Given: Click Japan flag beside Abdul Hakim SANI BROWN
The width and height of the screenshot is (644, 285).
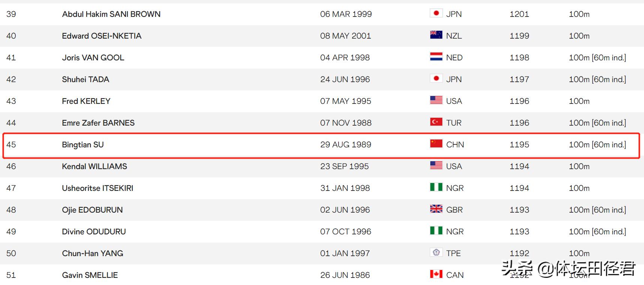Looking at the screenshot, I should pyautogui.click(x=436, y=13).
